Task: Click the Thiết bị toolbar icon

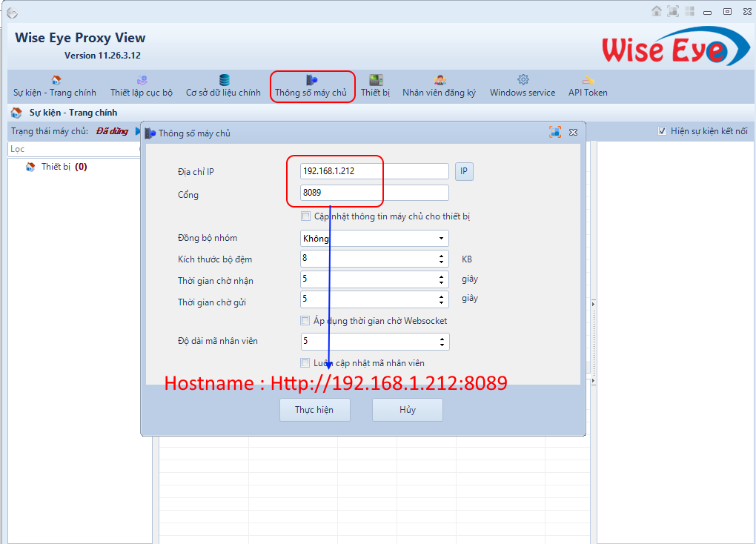Action: coord(375,84)
